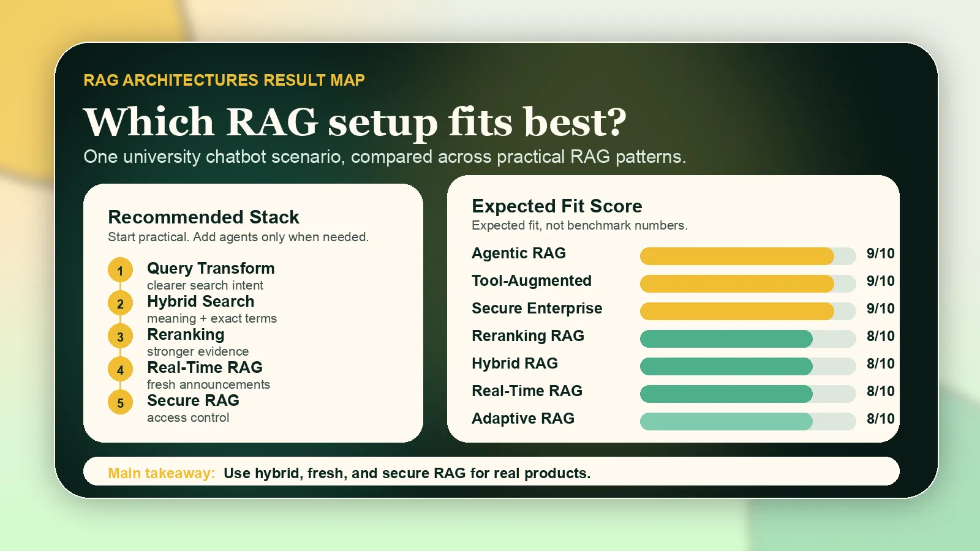980x551 pixels.
Task: Click the 'Adaptive RAG' row label
Action: (523, 419)
